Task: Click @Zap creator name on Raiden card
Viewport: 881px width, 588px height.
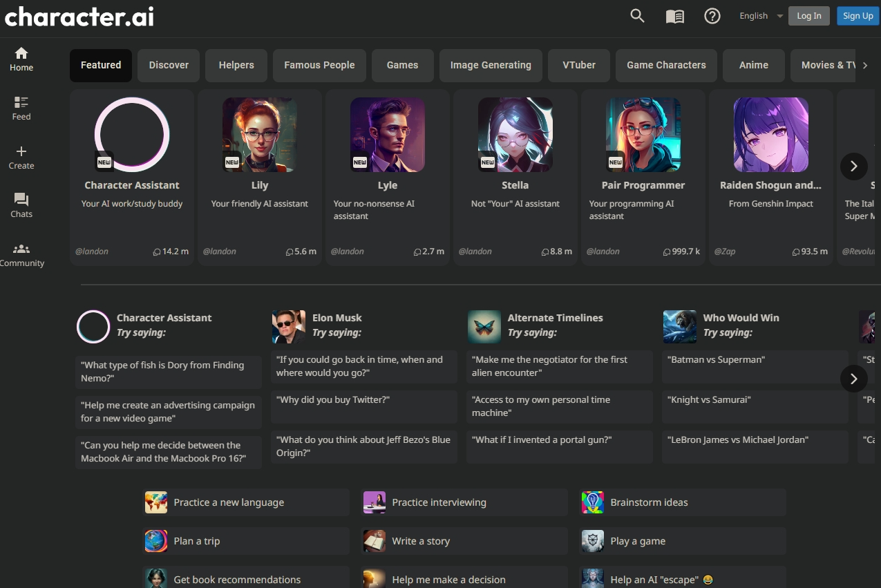Action: [x=723, y=252]
